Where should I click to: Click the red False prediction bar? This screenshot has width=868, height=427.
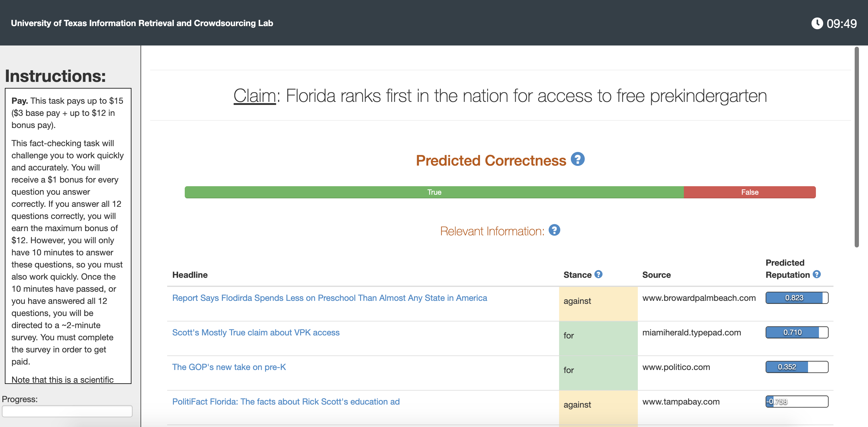click(x=750, y=192)
